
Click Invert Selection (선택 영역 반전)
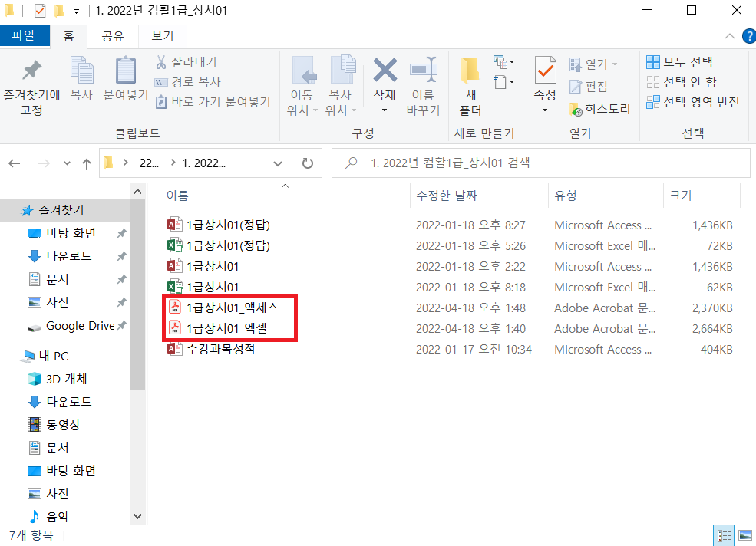coord(693,102)
